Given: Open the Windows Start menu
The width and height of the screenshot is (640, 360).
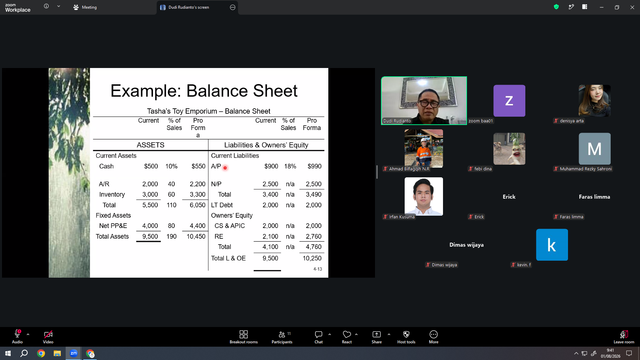Looking at the screenshot, I should pos(8,353).
